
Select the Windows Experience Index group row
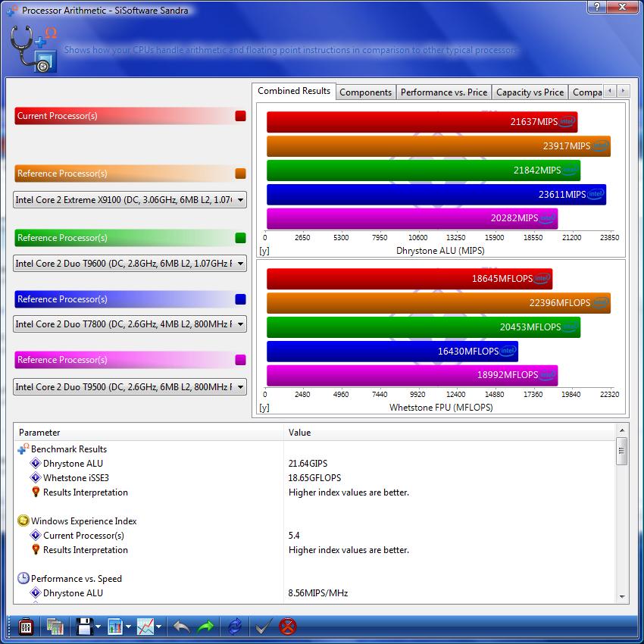314,521
